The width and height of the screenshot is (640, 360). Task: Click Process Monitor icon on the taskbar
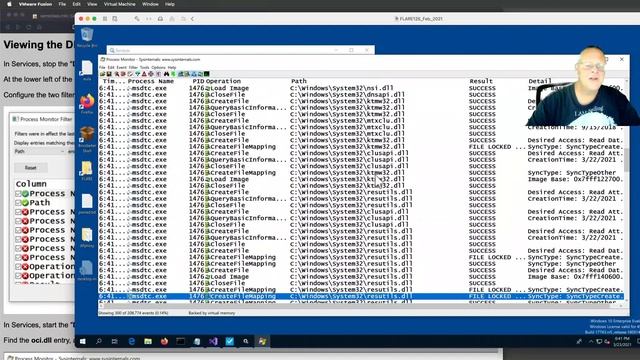click(262, 341)
